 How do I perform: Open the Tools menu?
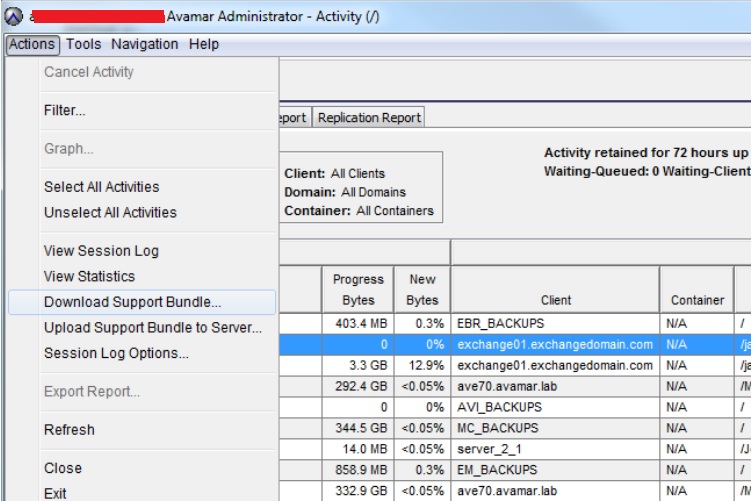pos(83,44)
